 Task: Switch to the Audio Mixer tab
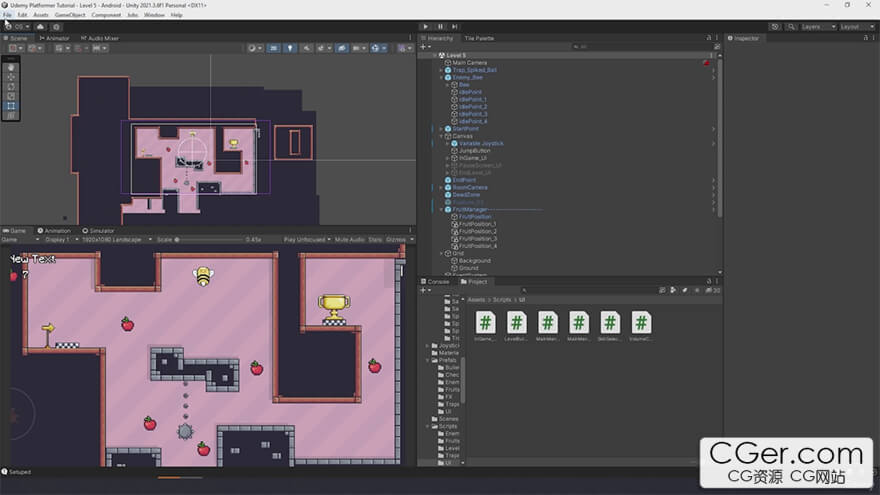(100, 38)
